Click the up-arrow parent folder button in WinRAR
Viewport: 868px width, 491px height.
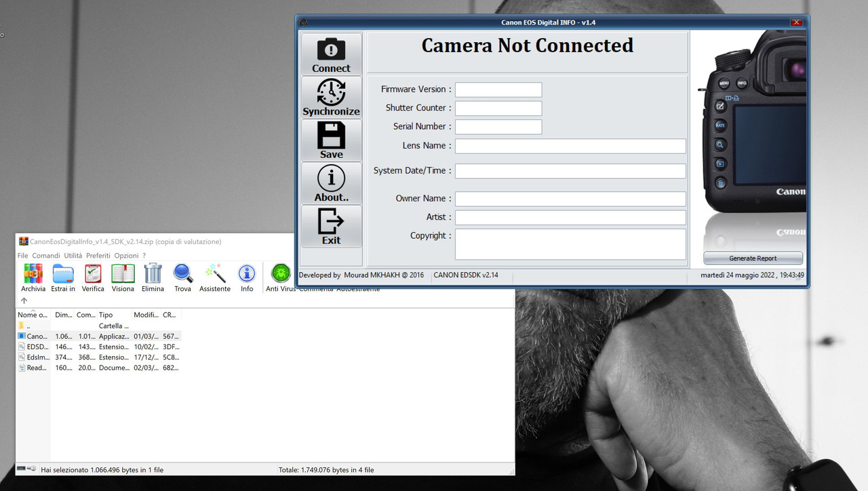point(24,300)
